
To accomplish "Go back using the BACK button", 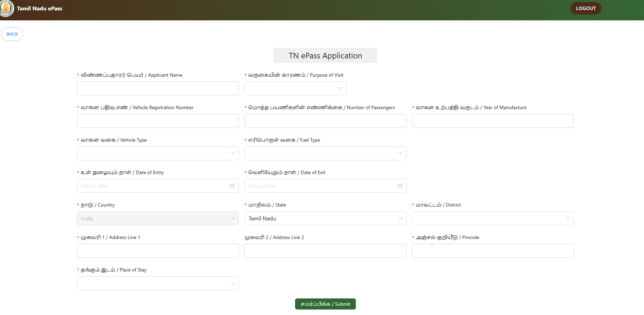I will pos(12,34).
